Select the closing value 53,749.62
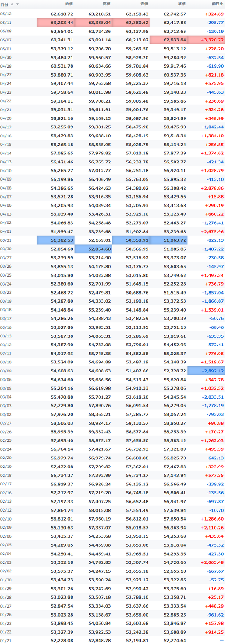The width and height of the screenshot is (225, 644). click(175, 275)
